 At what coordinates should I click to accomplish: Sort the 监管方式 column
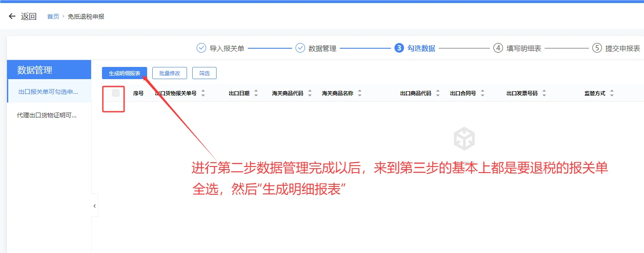pyautogui.click(x=612, y=93)
